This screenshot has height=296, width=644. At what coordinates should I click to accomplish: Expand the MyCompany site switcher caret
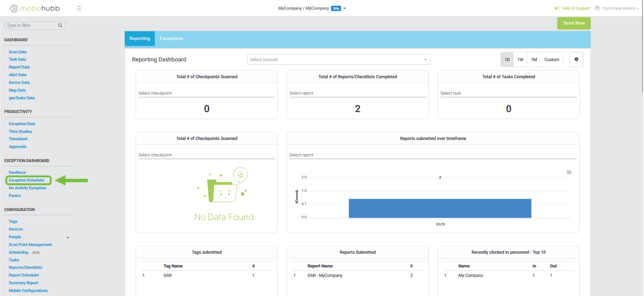click(x=345, y=8)
